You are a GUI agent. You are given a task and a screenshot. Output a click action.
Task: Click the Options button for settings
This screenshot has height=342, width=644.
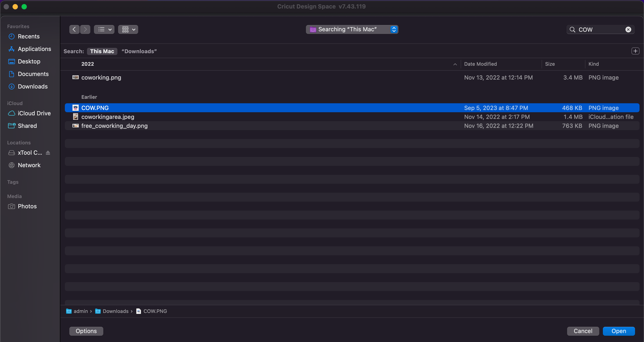[86, 331]
